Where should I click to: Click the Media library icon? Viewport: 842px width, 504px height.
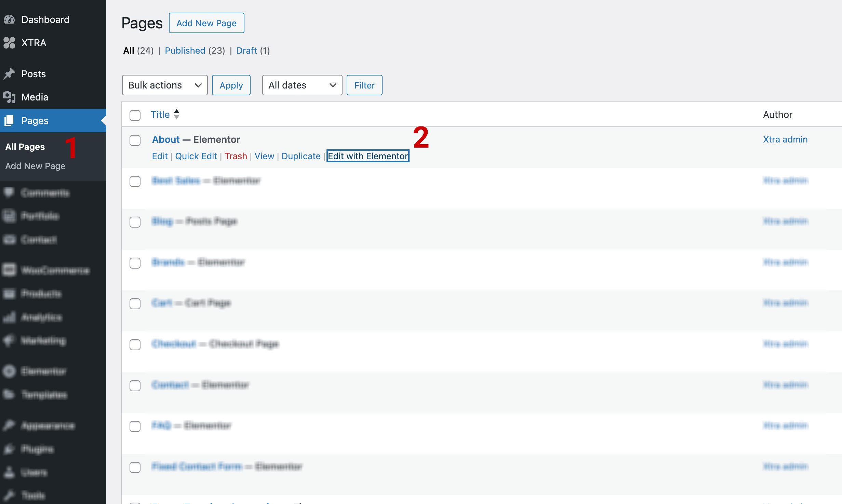9,97
